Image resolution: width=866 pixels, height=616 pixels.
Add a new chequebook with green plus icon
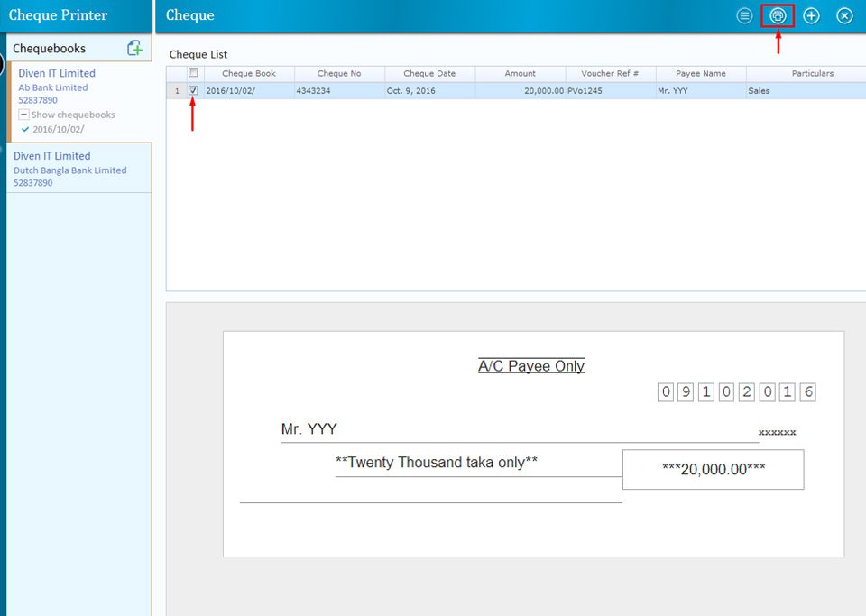[x=134, y=48]
